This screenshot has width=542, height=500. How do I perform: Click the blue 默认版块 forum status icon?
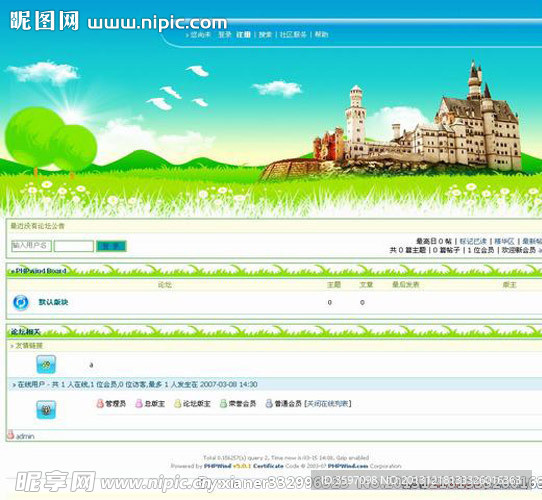[x=21, y=303]
